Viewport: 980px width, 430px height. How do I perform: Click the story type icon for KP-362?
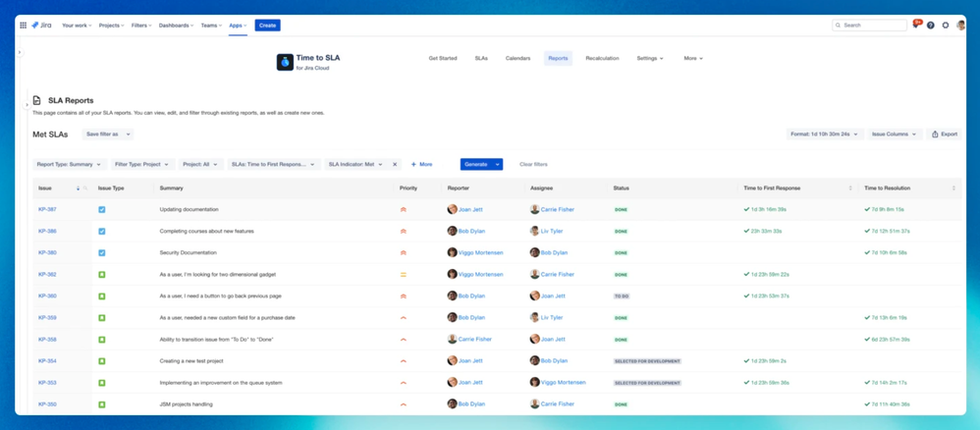102,274
